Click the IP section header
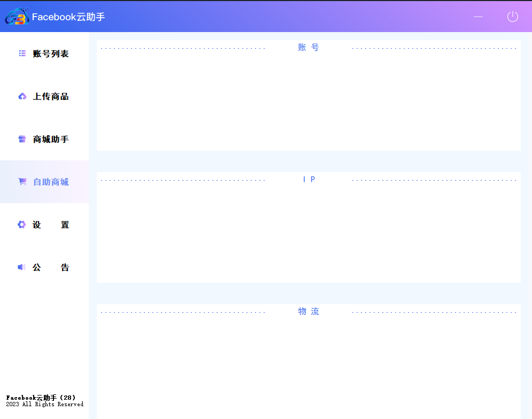This screenshot has height=419, width=532. tap(309, 180)
